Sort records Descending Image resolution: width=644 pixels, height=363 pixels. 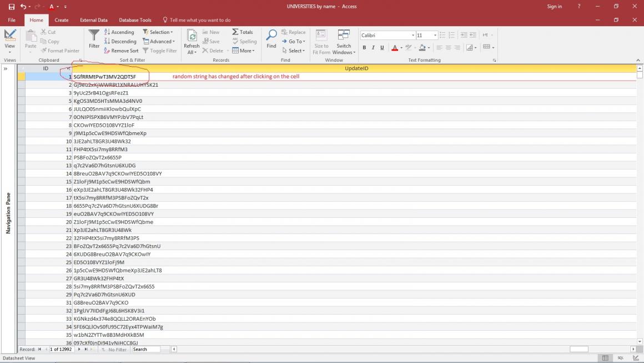tap(120, 42)
